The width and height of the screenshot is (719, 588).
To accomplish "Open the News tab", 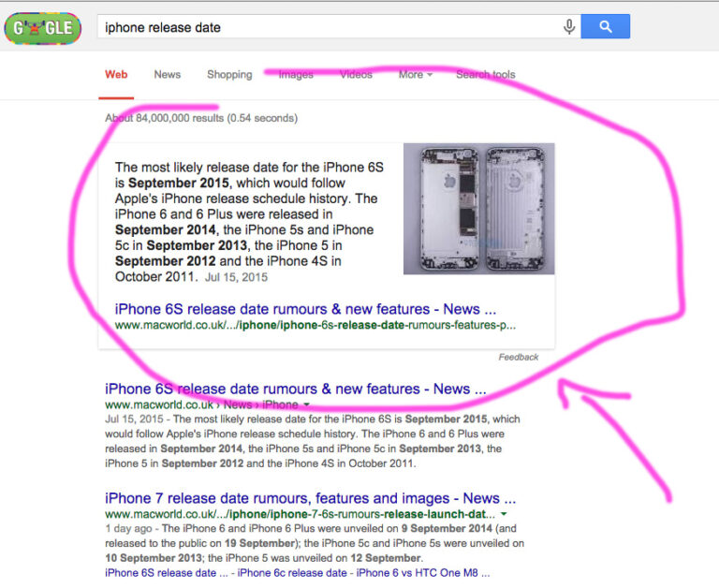I will pos(167,74).
